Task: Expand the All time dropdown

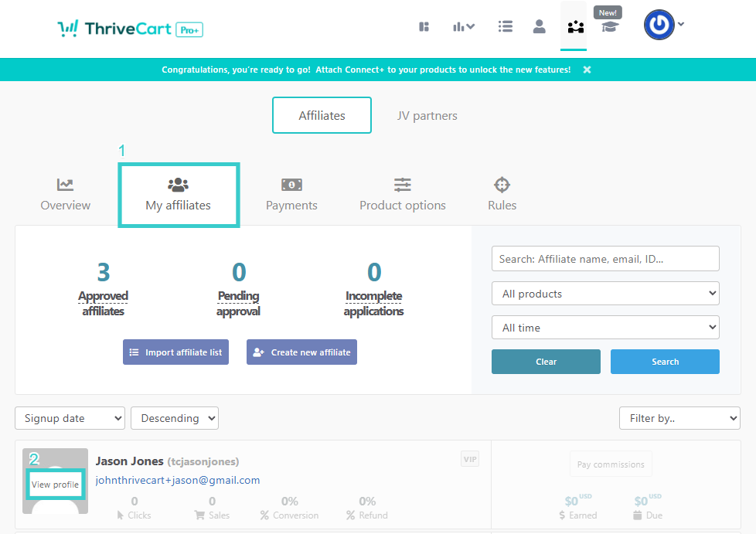Action: tap(605, 328)
